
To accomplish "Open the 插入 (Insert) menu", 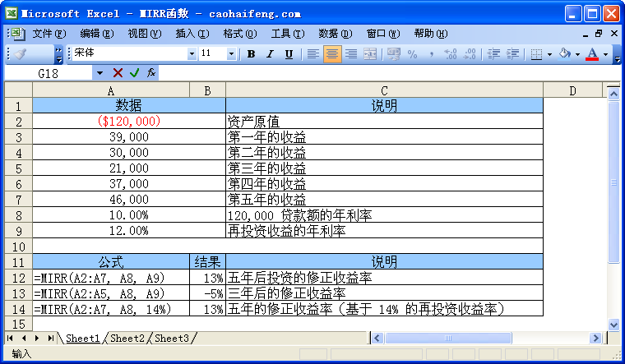I will pyautogui.click(x=192, y=34).
